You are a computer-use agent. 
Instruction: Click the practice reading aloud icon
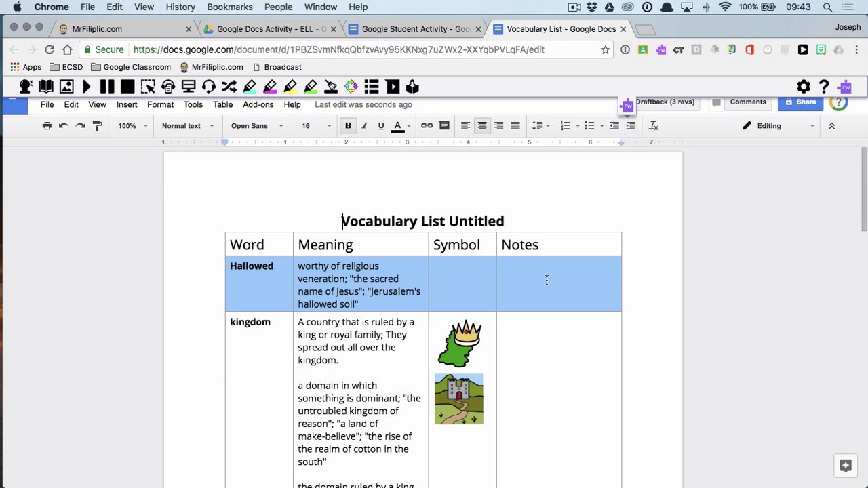[x=412, y=87]
